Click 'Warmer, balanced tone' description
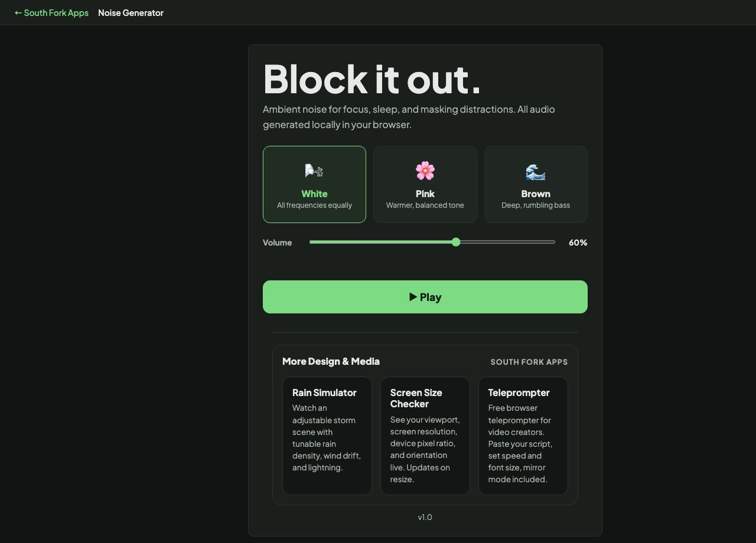 pyautogui.click(x=425, y=205)
